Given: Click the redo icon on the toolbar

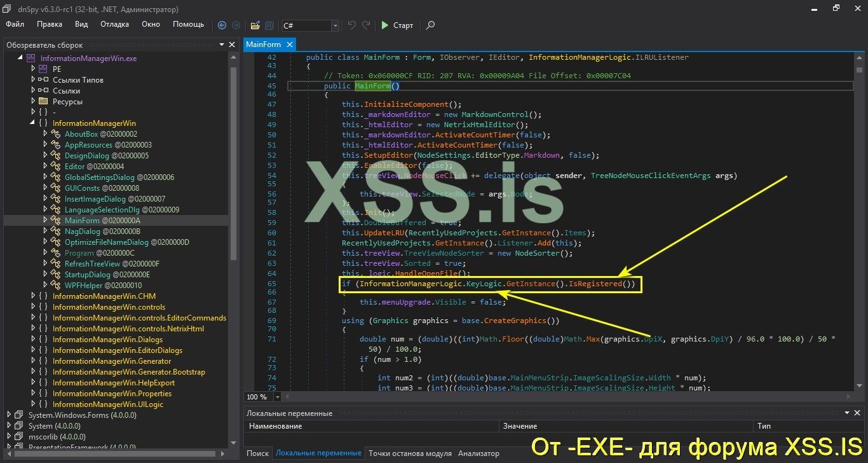Looking at the screenshot, I should click(365, 25).
